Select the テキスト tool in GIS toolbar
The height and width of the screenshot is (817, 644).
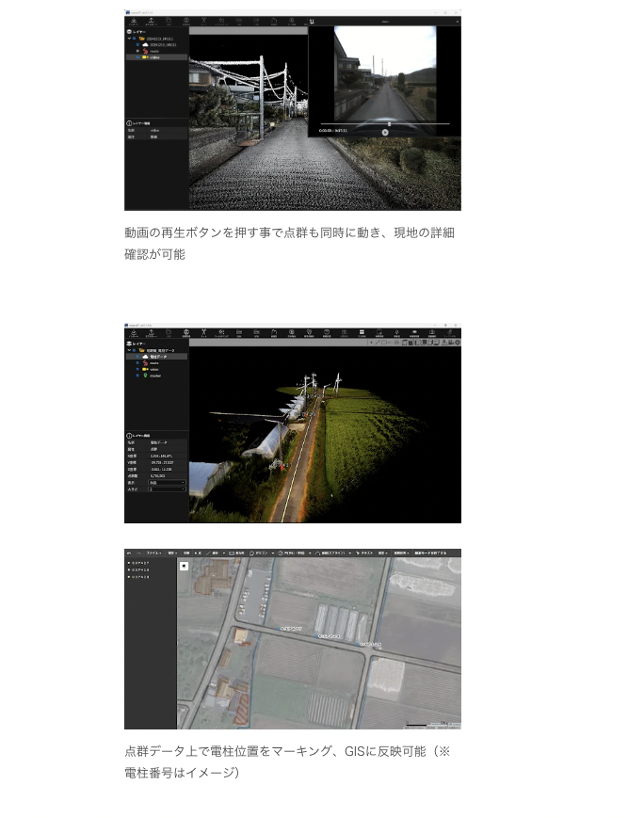pyautogui.click(x=364, y=553)
